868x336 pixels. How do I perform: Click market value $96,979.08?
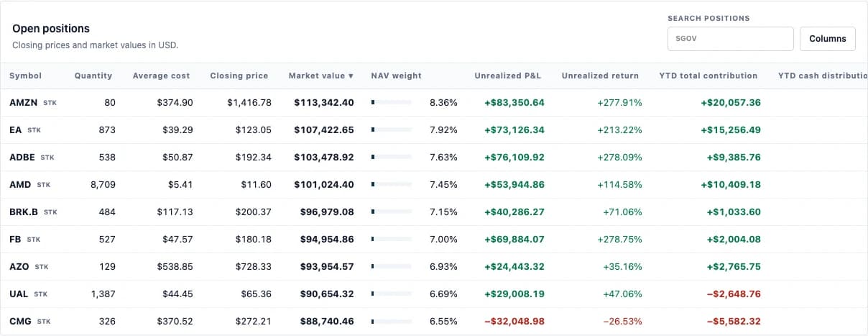pyautogui.click(x=327, y=212)
